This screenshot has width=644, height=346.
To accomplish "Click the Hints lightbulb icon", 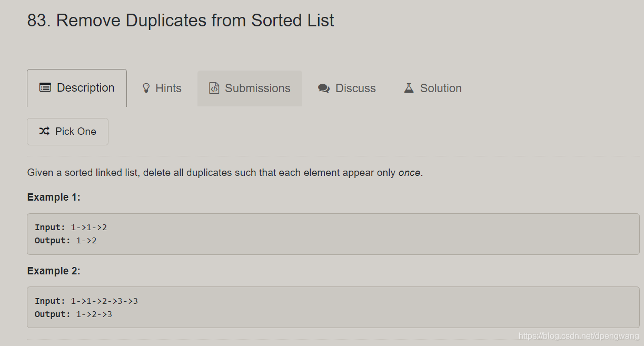I will coord(146,88).
